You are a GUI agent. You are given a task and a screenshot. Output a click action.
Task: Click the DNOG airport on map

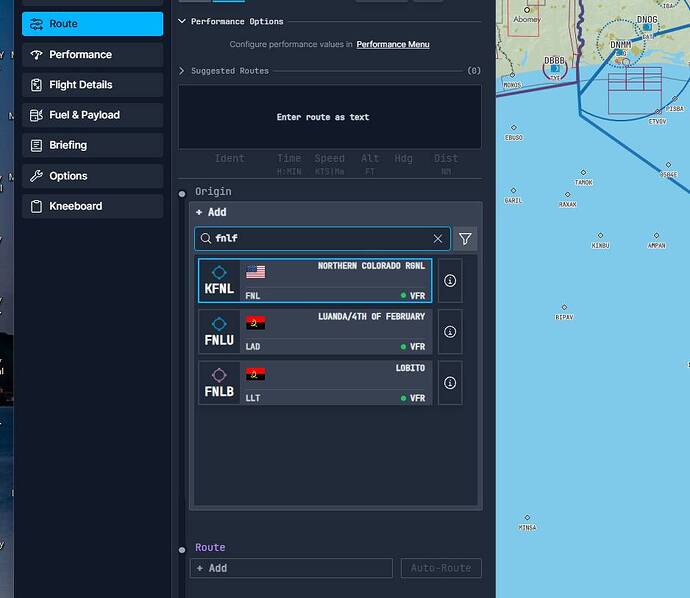pyautogui.click(x=647, y=27)
